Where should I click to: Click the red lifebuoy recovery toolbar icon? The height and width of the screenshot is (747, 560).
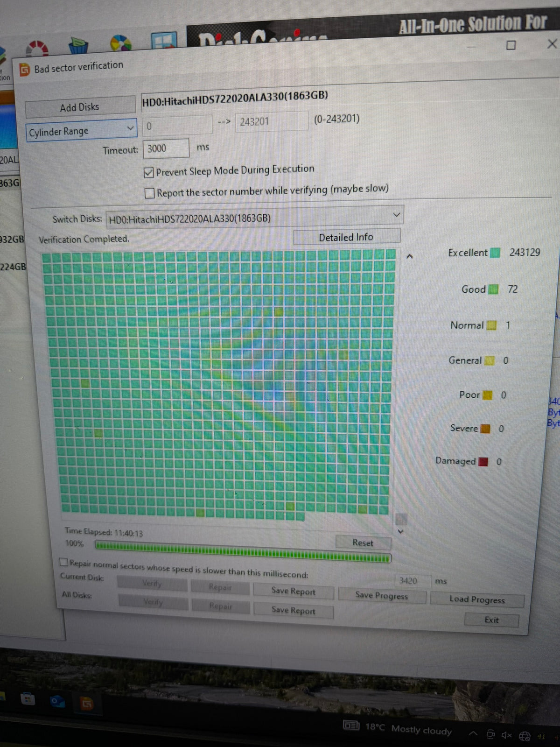coord(37,49)
